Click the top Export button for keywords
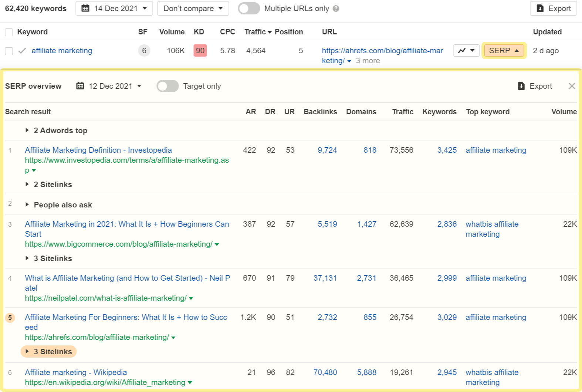The height and width of the screenshot is (392, 582). (x=553, y=9)
